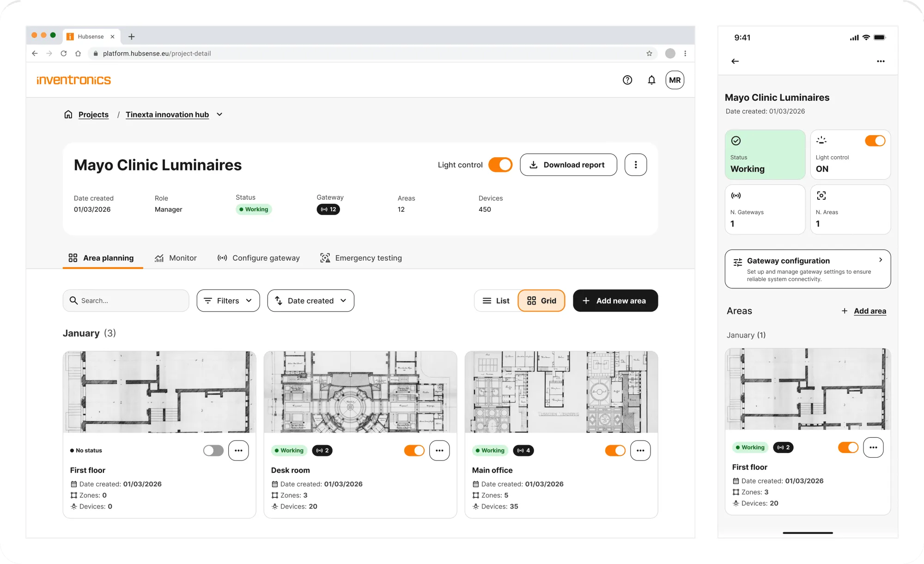Click the home icon in breadcrumb
The height and width of the screenshot is (564, 924).
[x=68, y=114]
